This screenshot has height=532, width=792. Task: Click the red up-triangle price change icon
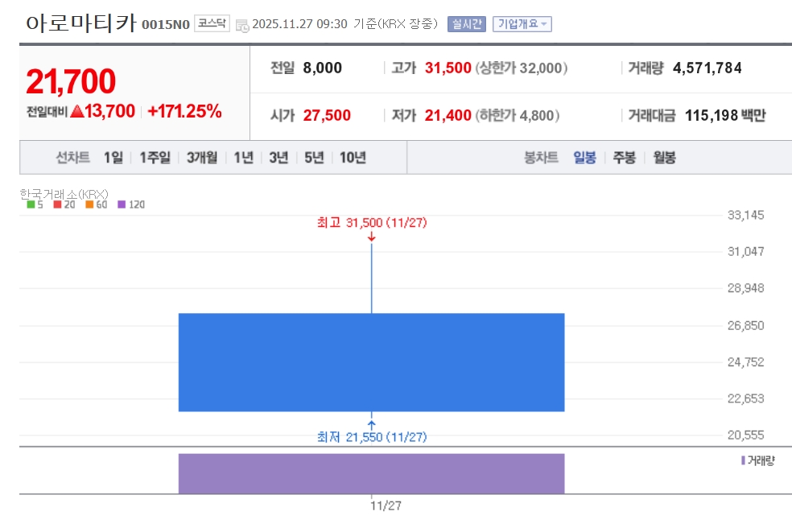click(77, 111)
